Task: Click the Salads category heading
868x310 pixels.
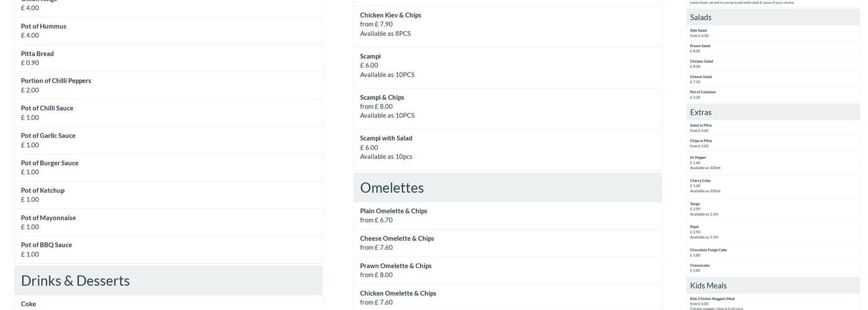Action: click(x=701, y=17)
